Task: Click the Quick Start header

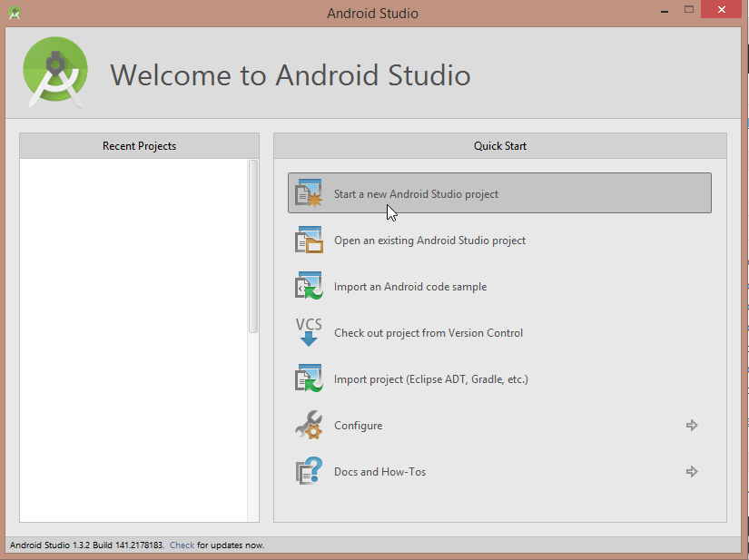Action: pyautogui.click(x=500, y=145)
